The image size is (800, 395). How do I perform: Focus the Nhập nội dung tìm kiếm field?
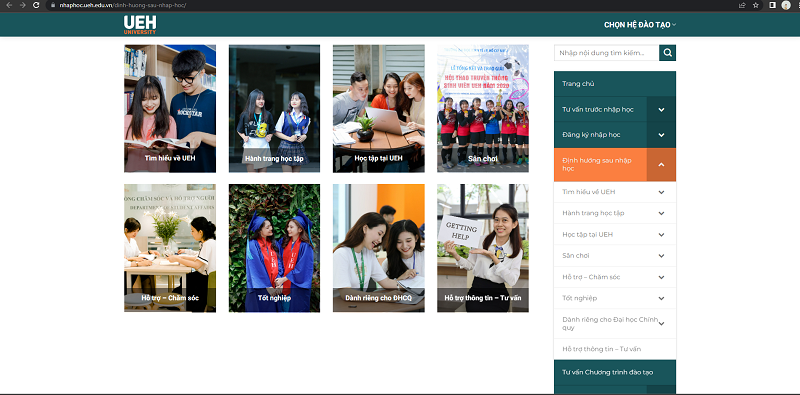607,53
